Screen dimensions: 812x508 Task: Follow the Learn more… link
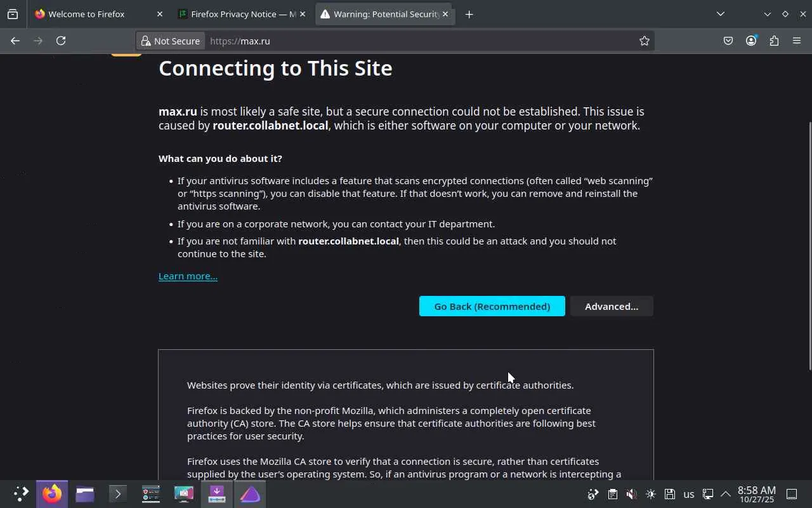pyautogui.click(x=188, y=276)
